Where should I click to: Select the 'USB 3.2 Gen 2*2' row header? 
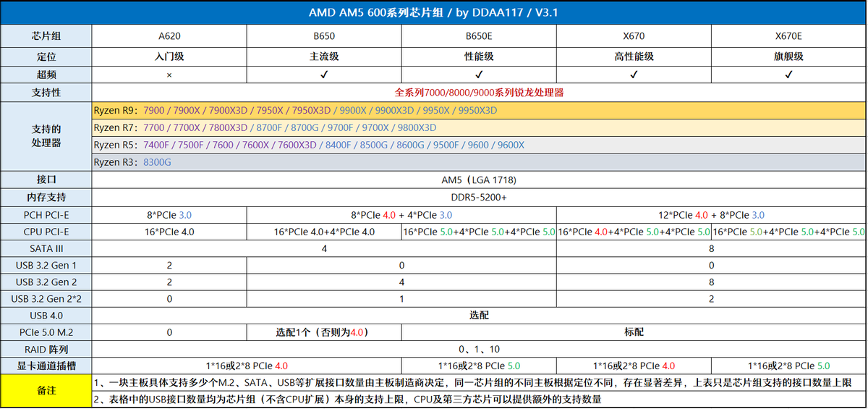pos(46,298)
